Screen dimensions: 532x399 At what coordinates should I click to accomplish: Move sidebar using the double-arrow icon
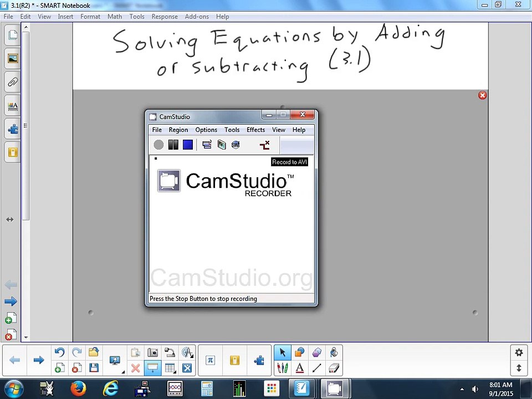10,219
